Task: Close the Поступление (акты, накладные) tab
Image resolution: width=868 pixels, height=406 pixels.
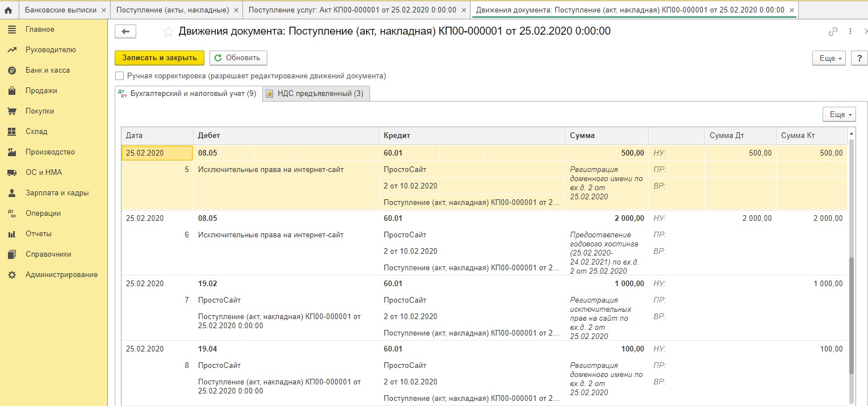Action: coord(236,10)
